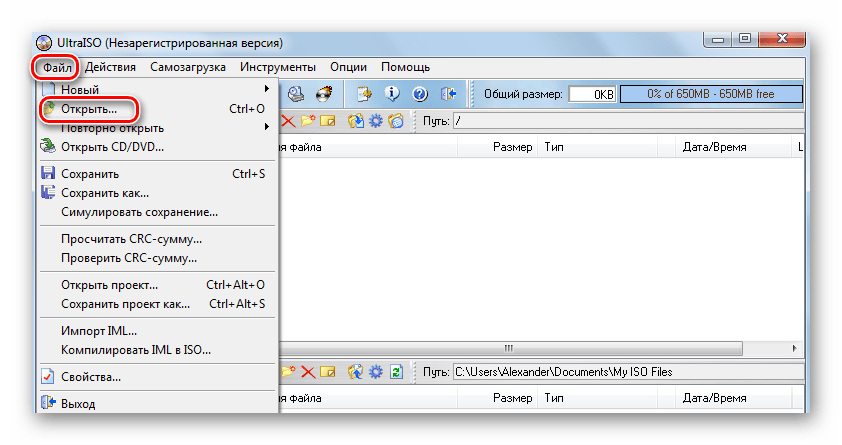The image size is (842, 445).
Task: Click the extract folder icon with down arrow
Action: (x=355, y=121)
